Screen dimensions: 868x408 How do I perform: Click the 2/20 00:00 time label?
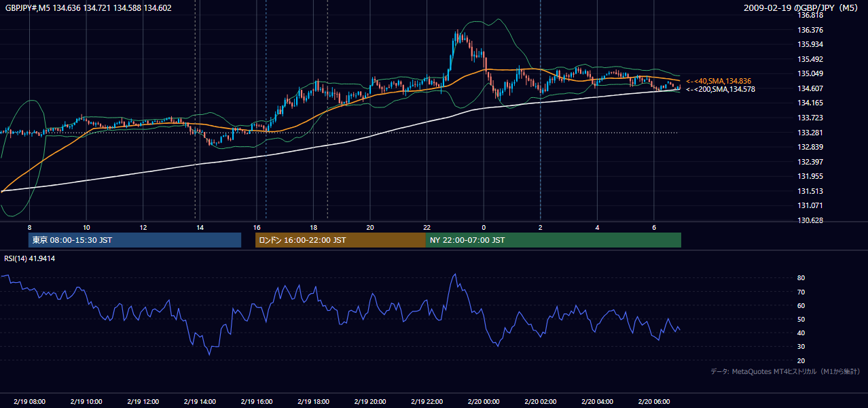(x=484, y=401)
